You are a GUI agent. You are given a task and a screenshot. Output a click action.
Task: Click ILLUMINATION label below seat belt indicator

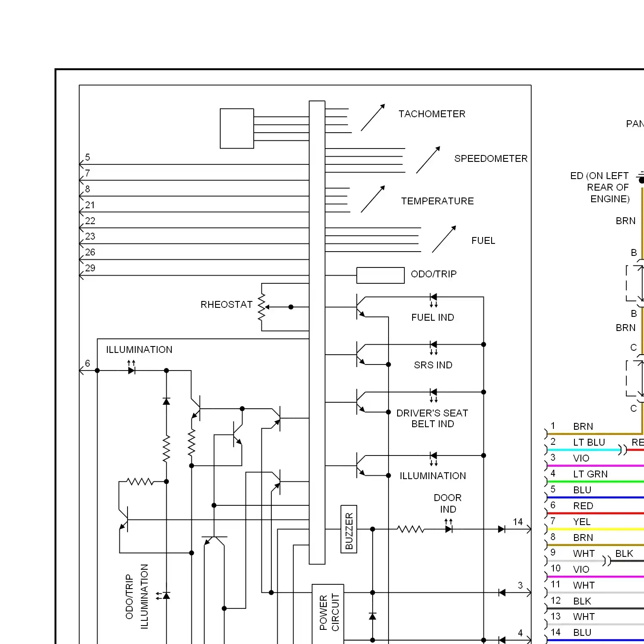click(433, 476)
